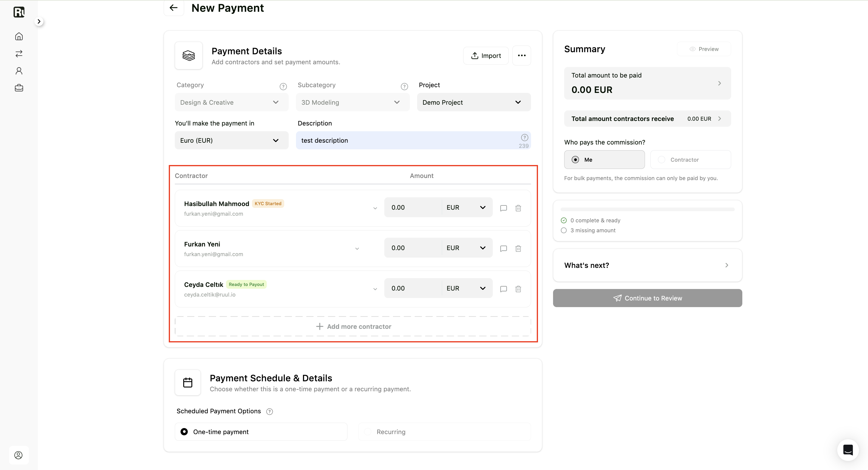
Task: Add a note for Hasibullah Mahmood
Action: [x=503, y=208]
